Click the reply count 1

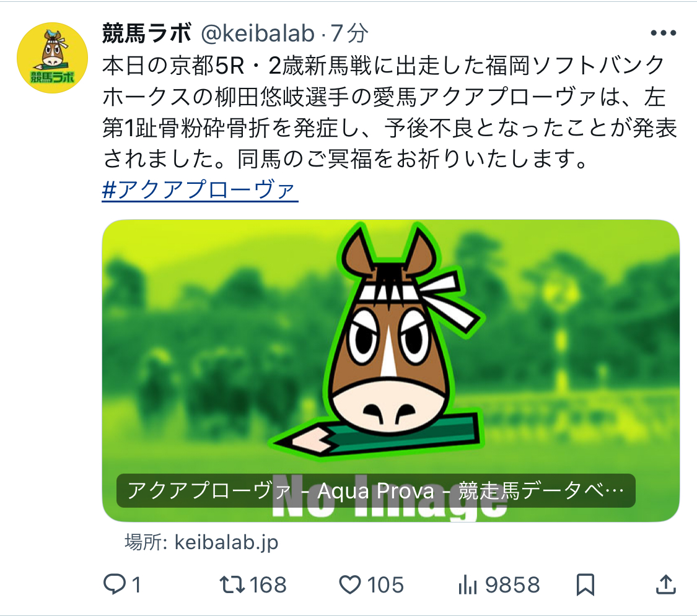[x=136, y=584]
